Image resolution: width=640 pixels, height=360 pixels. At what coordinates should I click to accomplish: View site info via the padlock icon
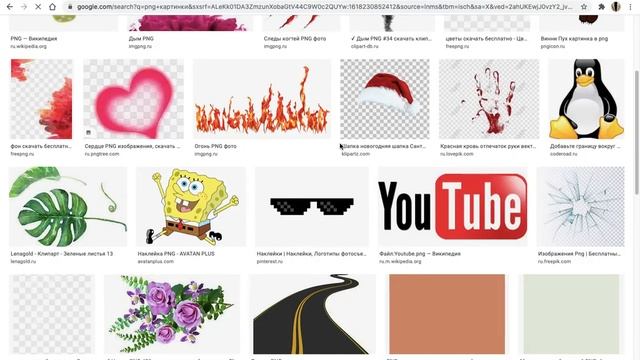point(70,7)
